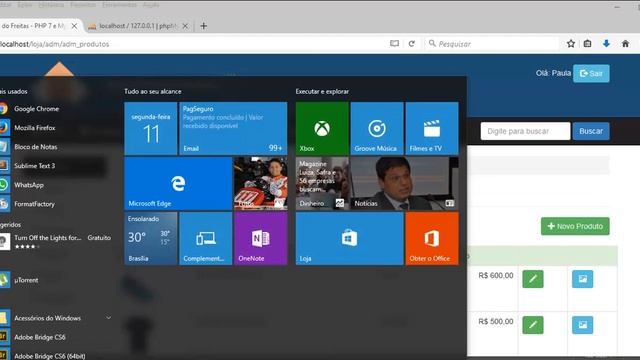Bookmark page with star icon
Screen dimensions: 640x360
pos(571,44)
